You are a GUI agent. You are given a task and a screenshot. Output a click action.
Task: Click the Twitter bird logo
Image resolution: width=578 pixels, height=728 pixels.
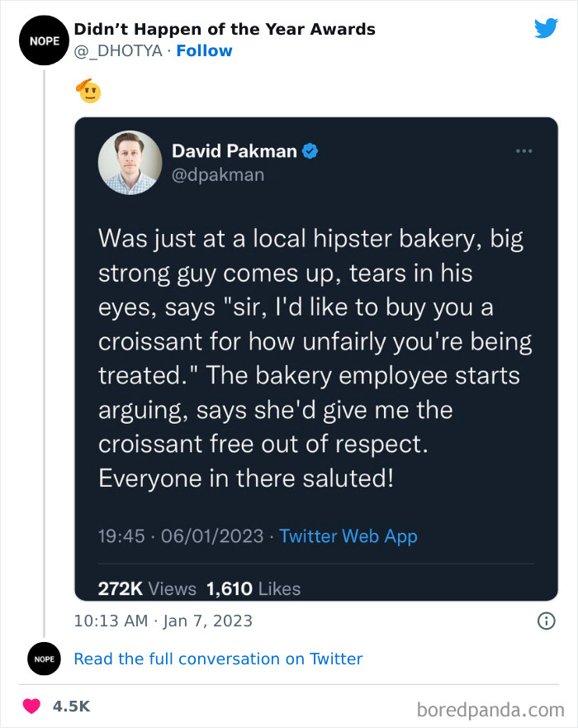click(x=547, y=27)
